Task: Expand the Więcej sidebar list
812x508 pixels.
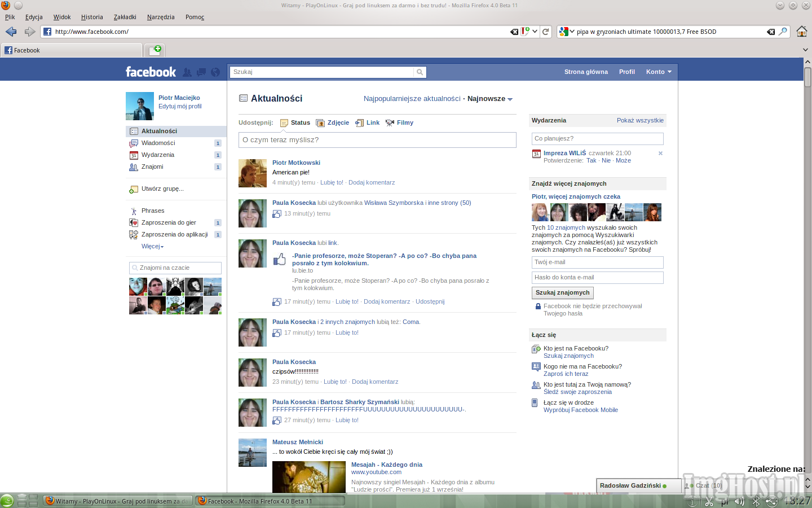Action: click(x=152, y=247)
